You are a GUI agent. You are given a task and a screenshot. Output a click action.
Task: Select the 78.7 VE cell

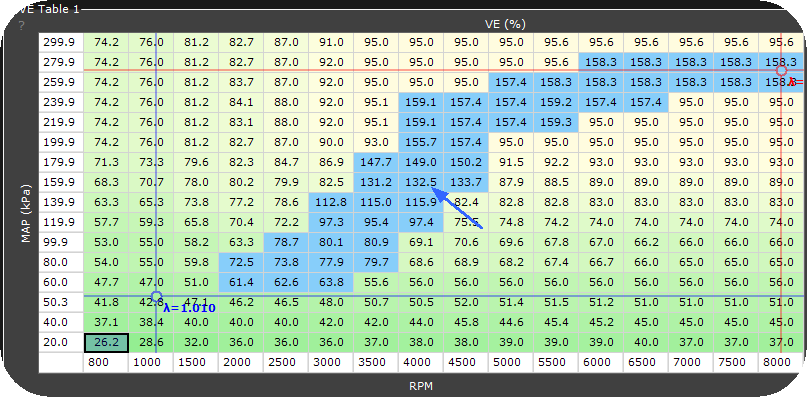286,243
